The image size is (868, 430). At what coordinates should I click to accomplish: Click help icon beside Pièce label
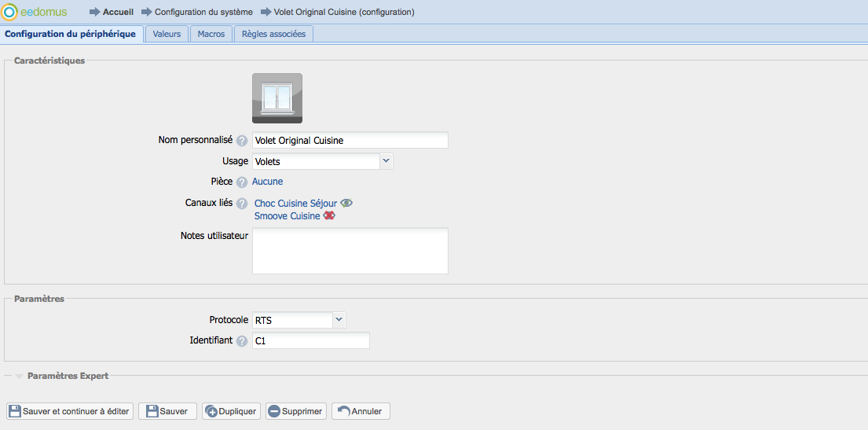pyautogui.click(x=242, y=182)
